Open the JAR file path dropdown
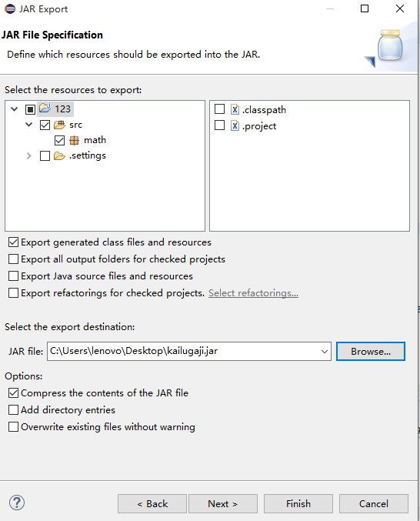 (325, 352)
